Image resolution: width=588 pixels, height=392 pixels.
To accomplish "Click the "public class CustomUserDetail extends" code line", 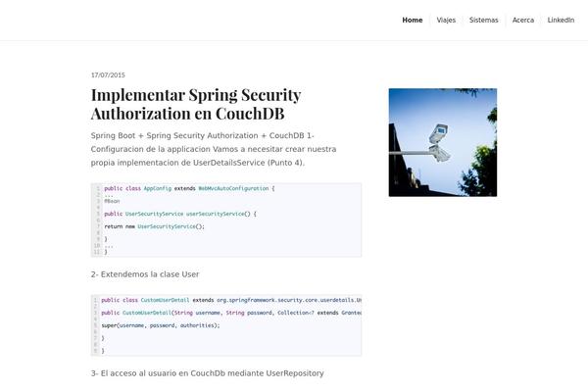I will (231, 300).
